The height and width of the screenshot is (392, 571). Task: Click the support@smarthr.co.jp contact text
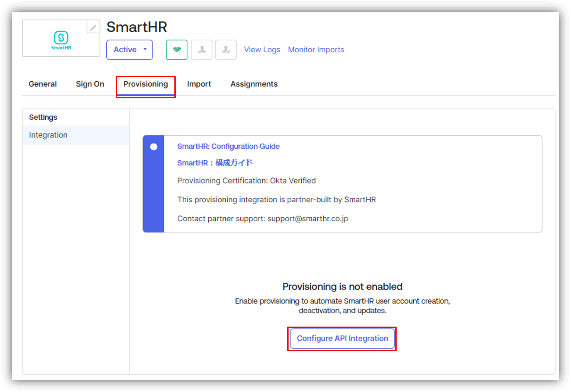click(307, 218)
